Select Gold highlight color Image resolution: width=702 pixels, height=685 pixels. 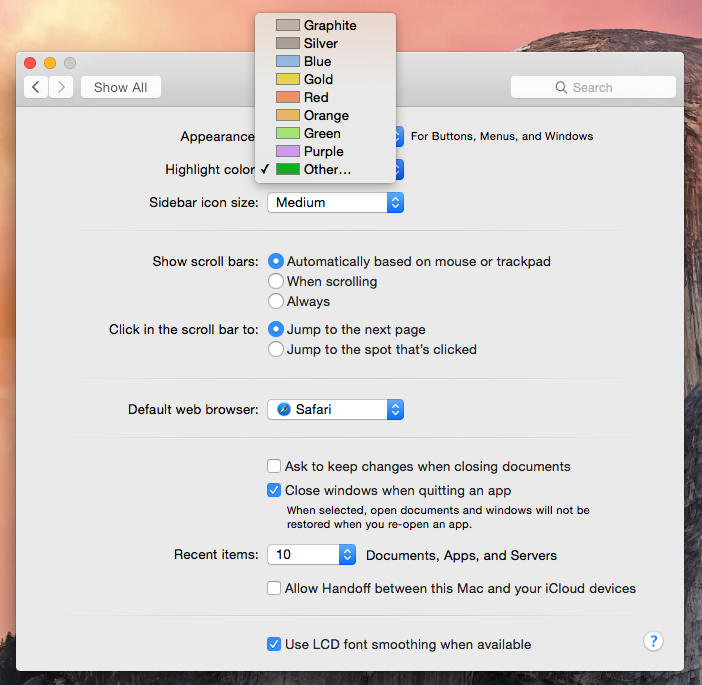click(x=325, y=79)
